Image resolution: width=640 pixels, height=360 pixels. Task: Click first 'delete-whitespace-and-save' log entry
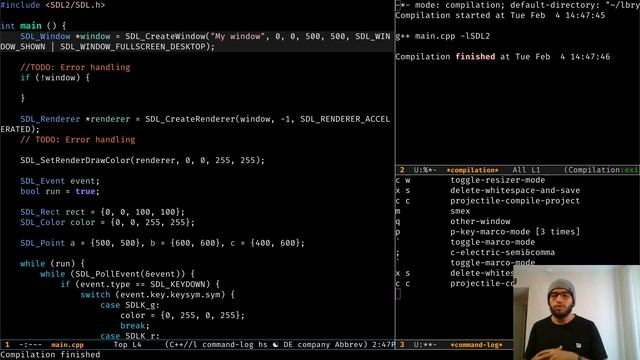coord(515,190)
